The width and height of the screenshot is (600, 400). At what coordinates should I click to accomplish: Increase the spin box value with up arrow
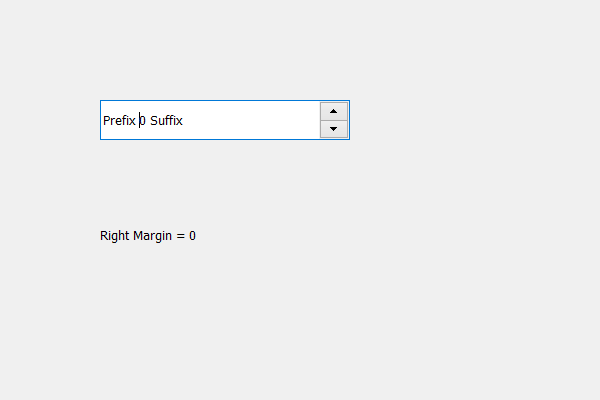(334, 111)
